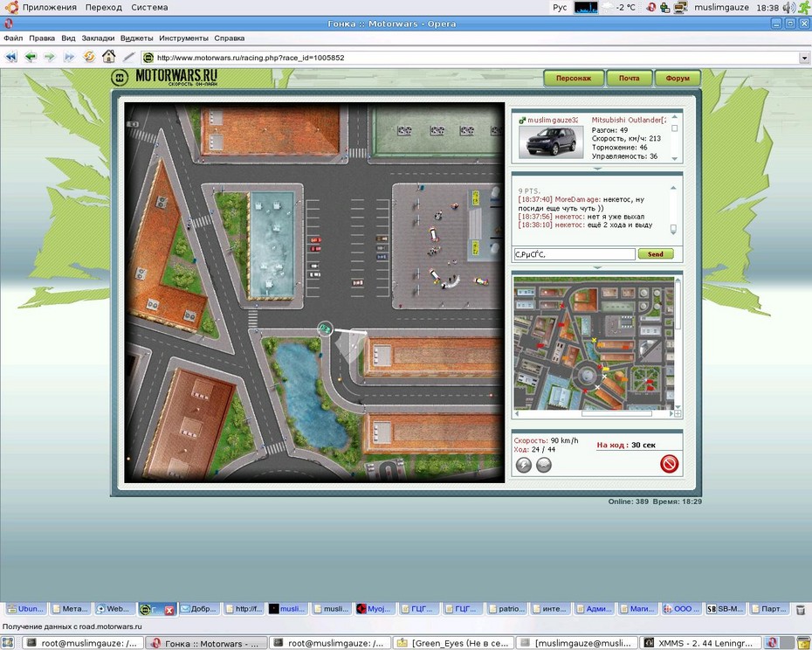812x650 pixels.
Task: Click the red Opera tray icon in the top panel
Action: pyautogui.click(x=651, y=7)
